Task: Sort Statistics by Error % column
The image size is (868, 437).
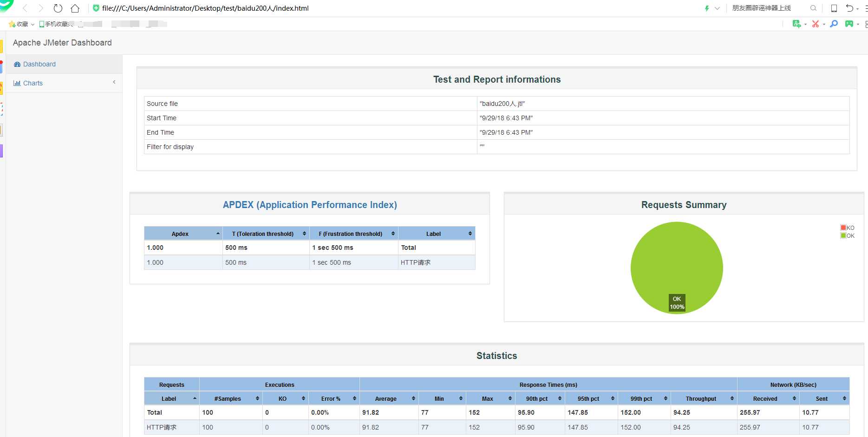Action: pyautogui.click(x=334, y=398)
